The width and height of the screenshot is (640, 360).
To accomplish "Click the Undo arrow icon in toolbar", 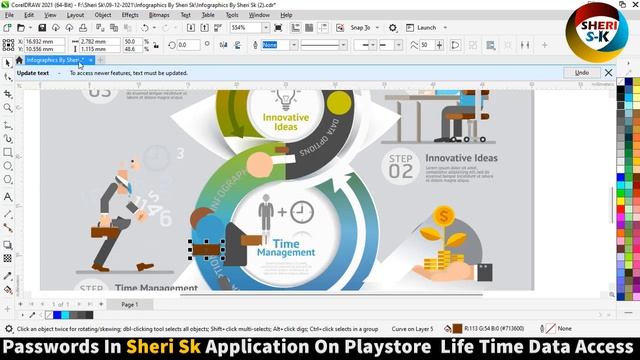I will (x=144, y=28).
